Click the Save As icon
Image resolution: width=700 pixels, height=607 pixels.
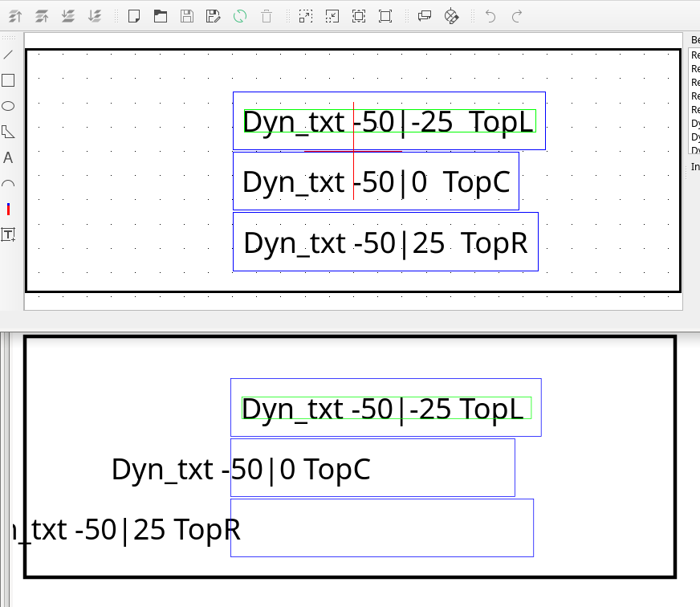(x=213, y=16)
